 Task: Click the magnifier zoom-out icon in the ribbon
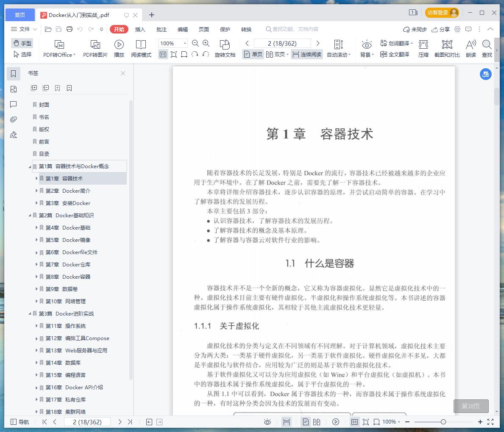[x=195, y=43]
